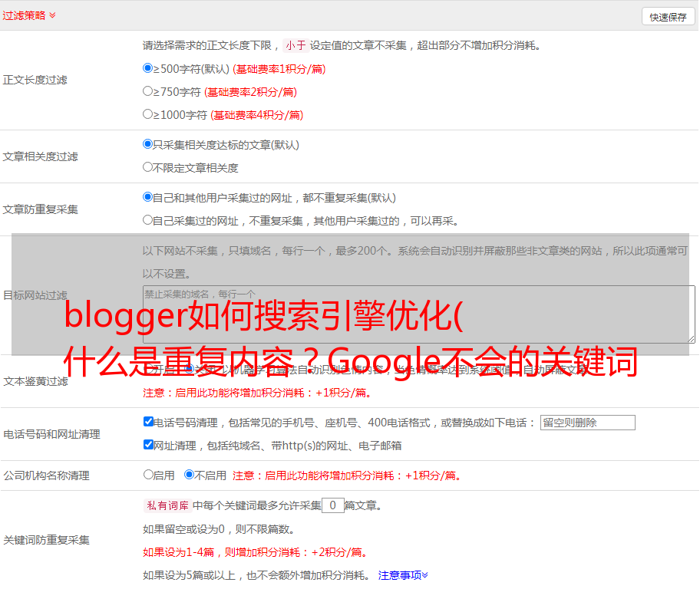The image size is (700, 589).
Task: Select the ≥500字符 default length option
Action: click(x=147, y=68)
